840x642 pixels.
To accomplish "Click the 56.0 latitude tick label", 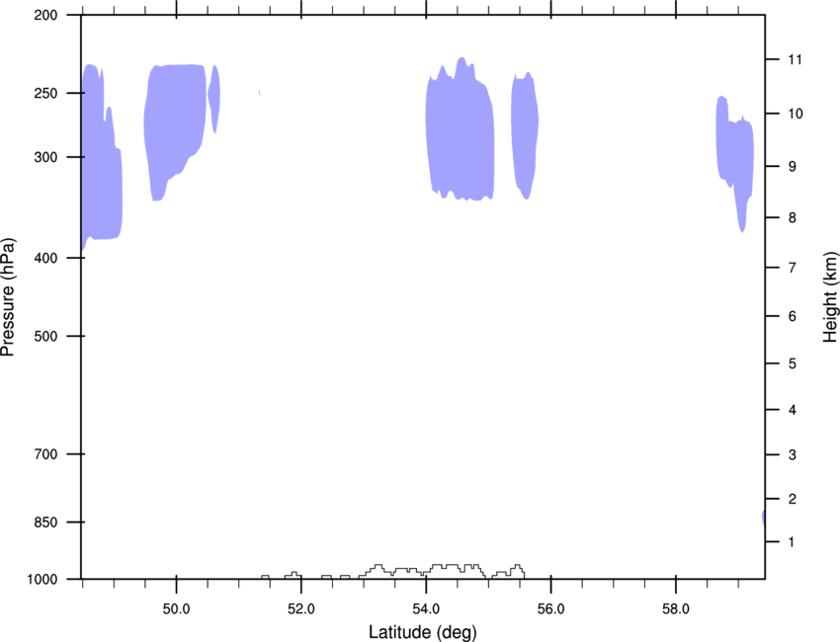I will pyautogui.click(x=550, y=608).
